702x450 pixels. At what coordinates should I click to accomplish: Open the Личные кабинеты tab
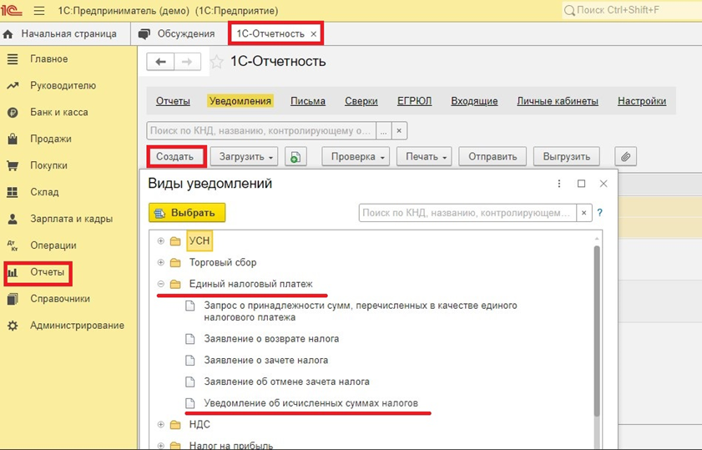click(558, 101)
